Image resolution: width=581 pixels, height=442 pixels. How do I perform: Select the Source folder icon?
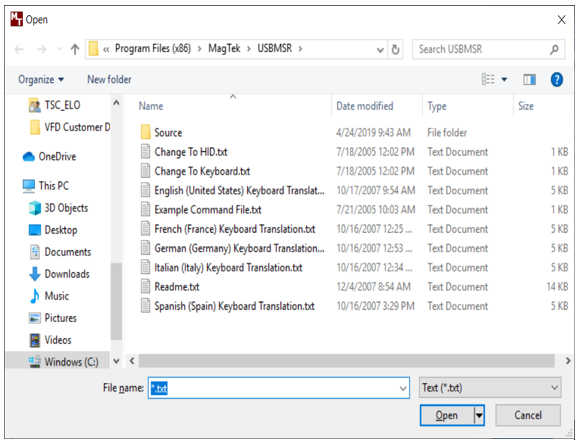pos(146,132)
